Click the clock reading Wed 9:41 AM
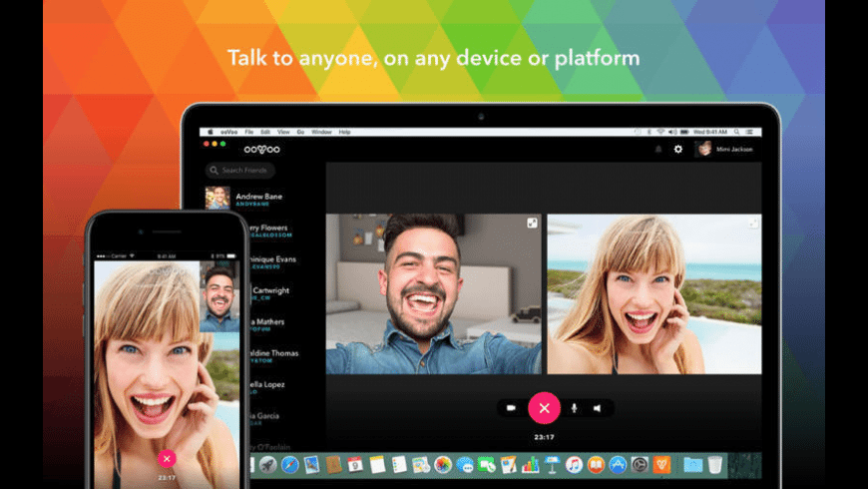The image size is (868, 489). click(x=710, y=133)
